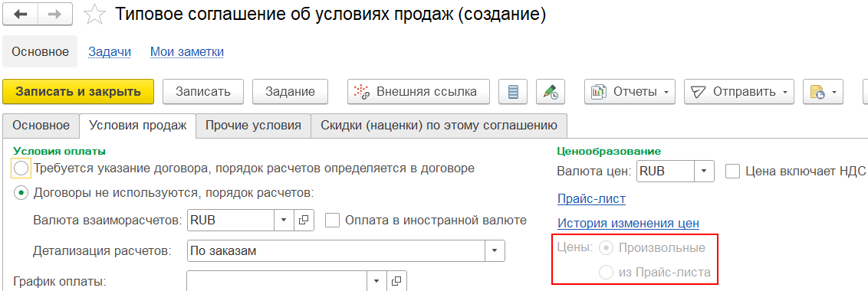Switch to the Прочие условия tab
The image size is (868, 291).
[254, 126]
